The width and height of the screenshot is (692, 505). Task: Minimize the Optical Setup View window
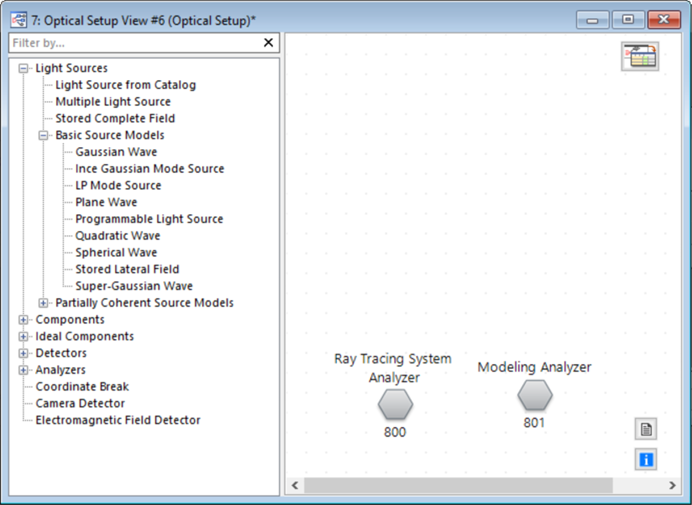593,20
